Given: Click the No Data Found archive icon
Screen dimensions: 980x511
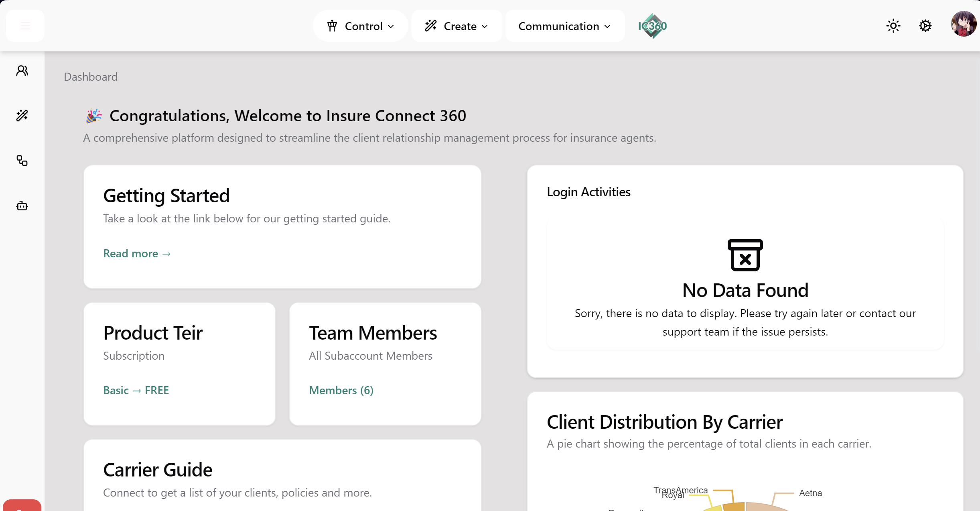Looking at the screenshot, I should [745, 255].
